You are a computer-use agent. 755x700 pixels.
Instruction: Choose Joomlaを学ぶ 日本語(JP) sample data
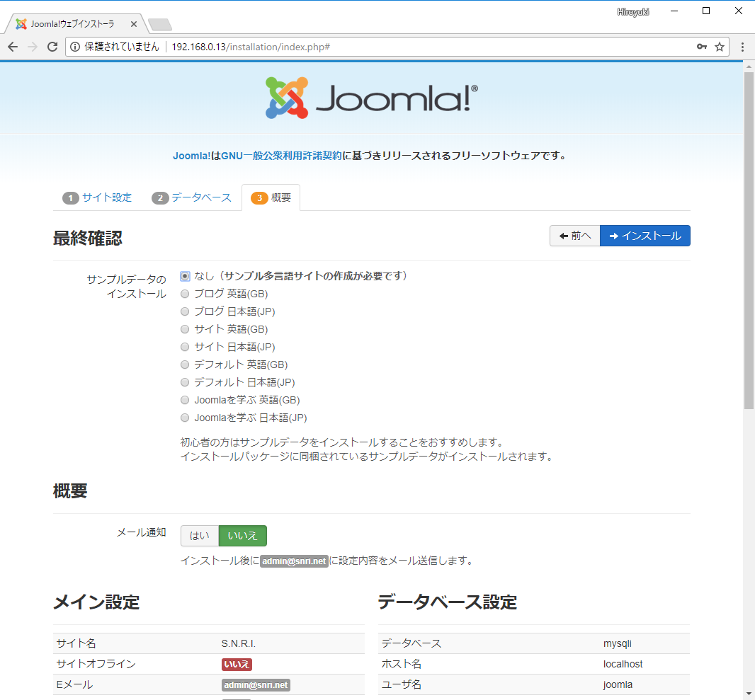185,418
